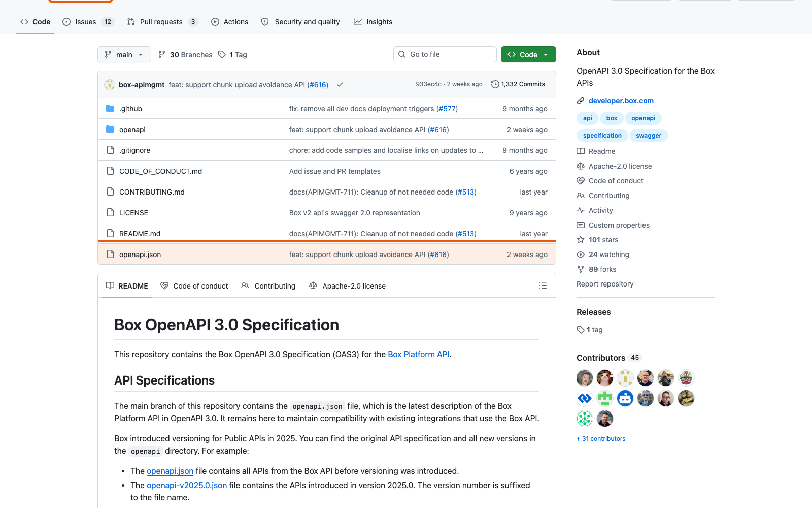Screen dimensions: 812x508
Task: Select the Contributing README tab
Action: [x=268, y=286]
